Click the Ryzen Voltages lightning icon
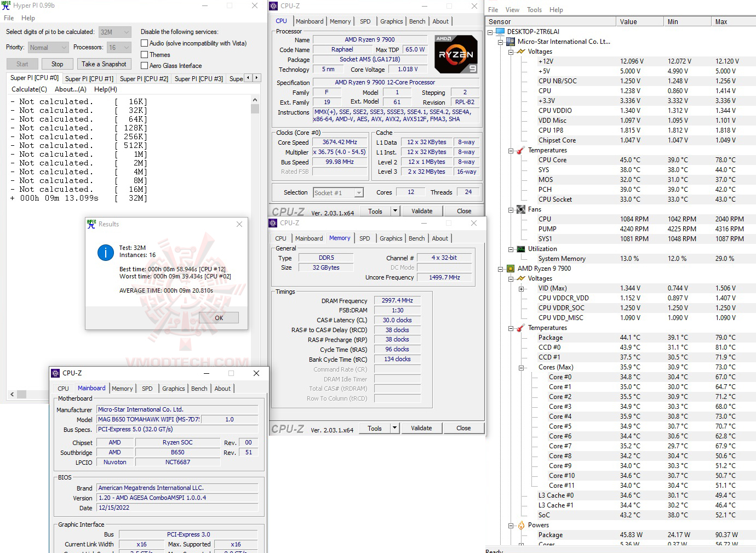Viewport: 756px width, 553px height. pyautogui.click(x=521, y=278)
